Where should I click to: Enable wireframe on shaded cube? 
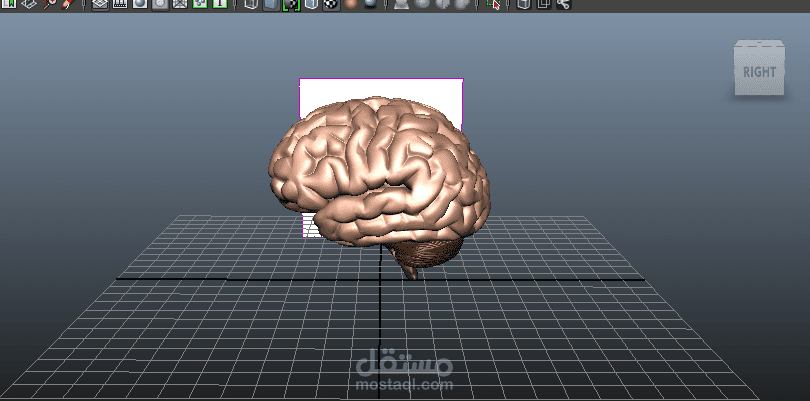[311, 4]
